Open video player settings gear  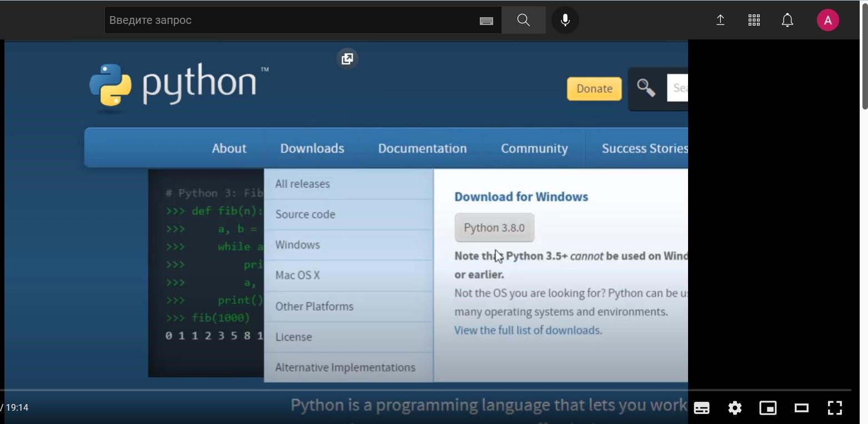click(735, 408)
